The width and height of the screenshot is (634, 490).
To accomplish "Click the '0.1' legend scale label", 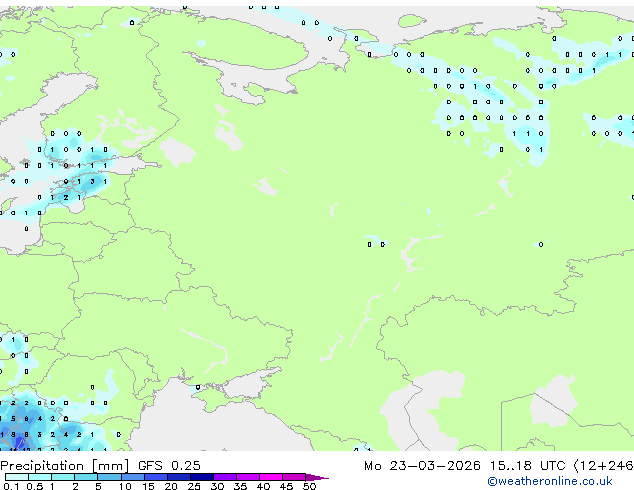I will pos(11,486).
